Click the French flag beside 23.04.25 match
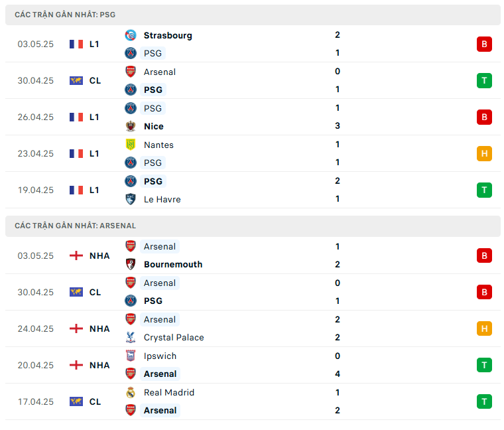 pos(76,153)
